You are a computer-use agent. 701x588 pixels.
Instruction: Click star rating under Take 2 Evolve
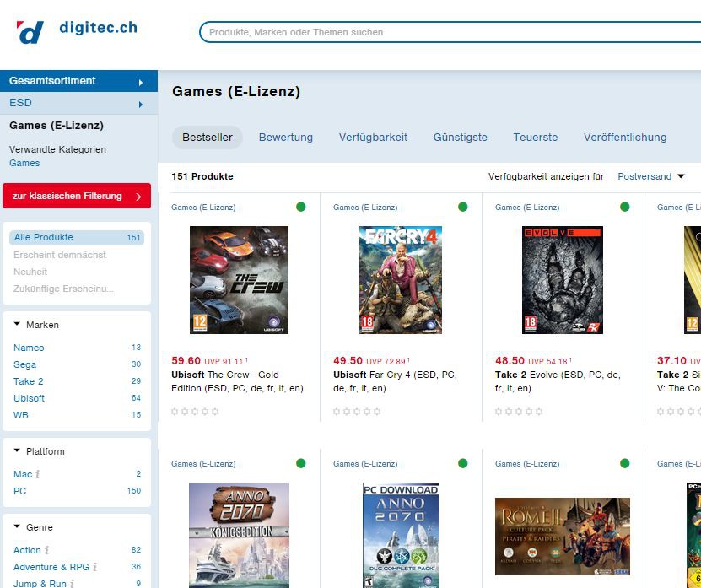[519, 412]
